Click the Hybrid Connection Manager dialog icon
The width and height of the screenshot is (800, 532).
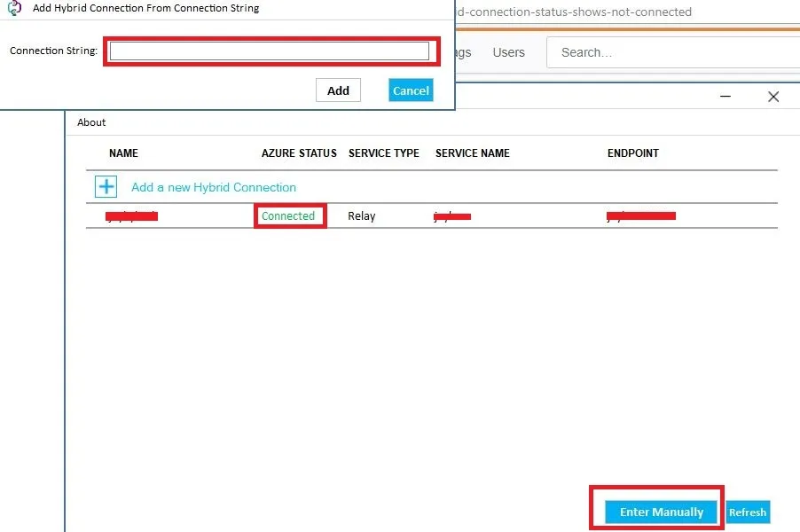point(15,8)
